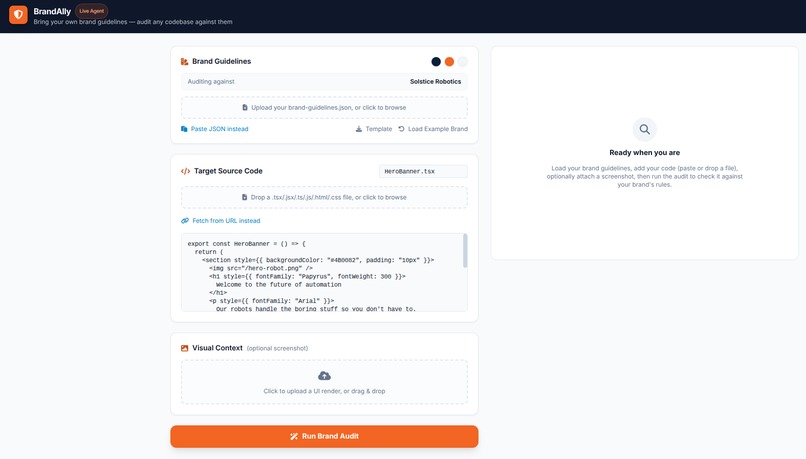Upload brand-guidelines.json via the dropzone

click(x=324, y=108)
